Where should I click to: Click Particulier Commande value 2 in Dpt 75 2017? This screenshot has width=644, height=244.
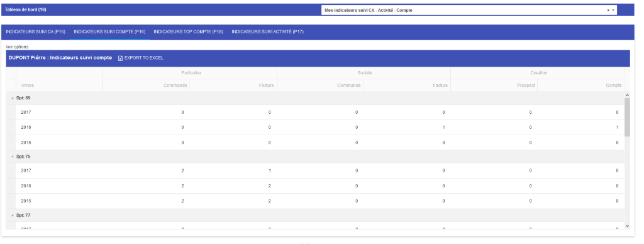[183, 170]
